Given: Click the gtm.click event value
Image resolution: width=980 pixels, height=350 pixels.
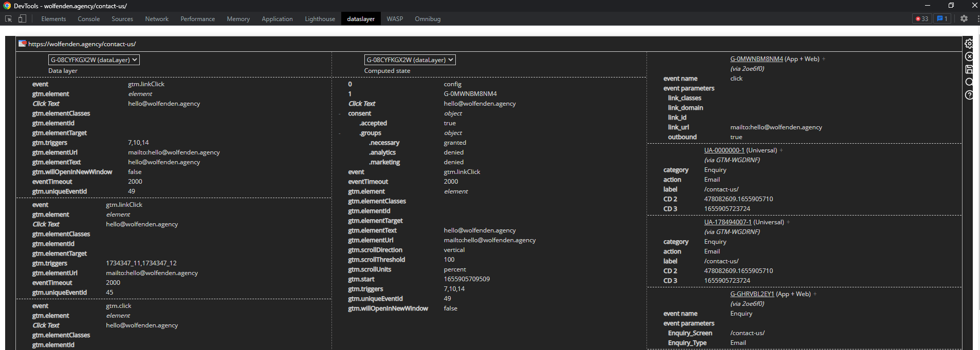Looking at the screenshot, I should click(x=119, y=306).
